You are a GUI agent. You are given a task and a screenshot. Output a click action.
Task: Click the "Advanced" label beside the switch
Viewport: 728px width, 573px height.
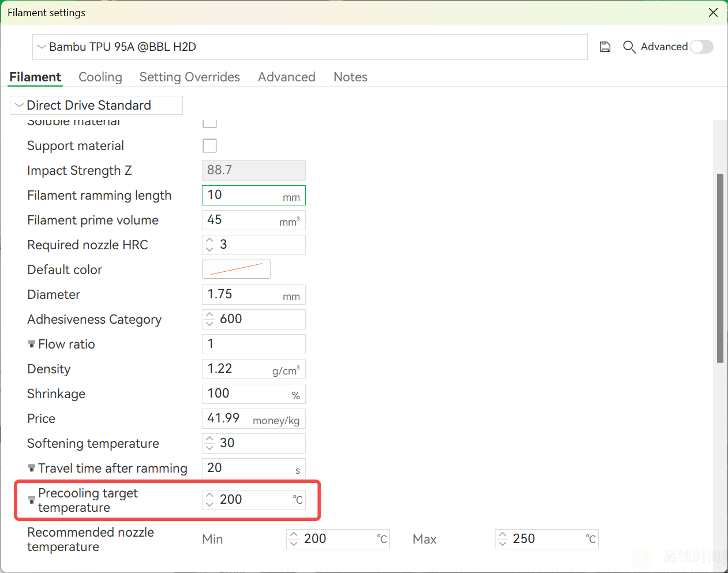664,47
